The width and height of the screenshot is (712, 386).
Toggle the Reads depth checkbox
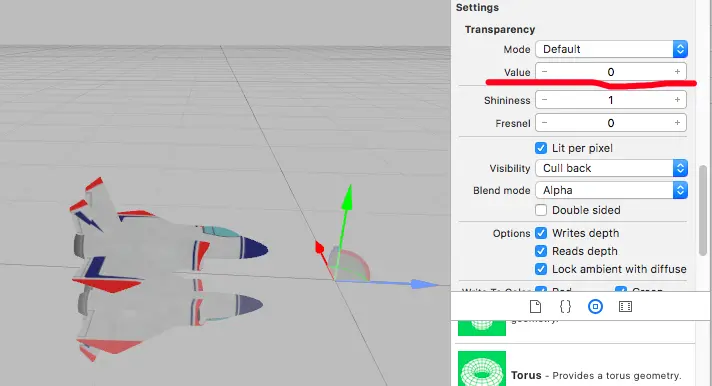(541, 251)
